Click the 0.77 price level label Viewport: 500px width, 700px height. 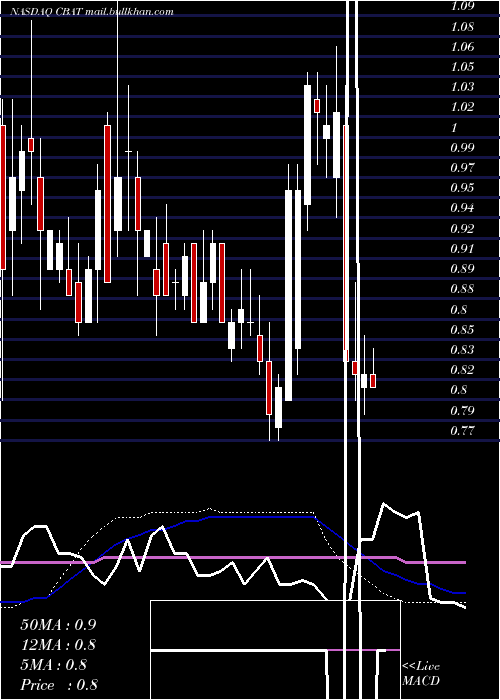(x=462, y=431)
